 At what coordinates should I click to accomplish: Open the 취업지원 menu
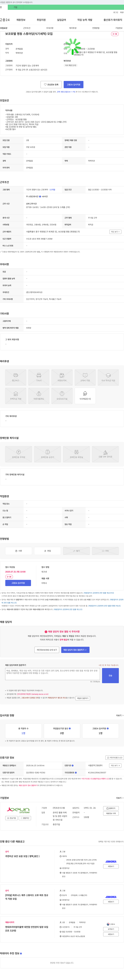tap(41, 20)
